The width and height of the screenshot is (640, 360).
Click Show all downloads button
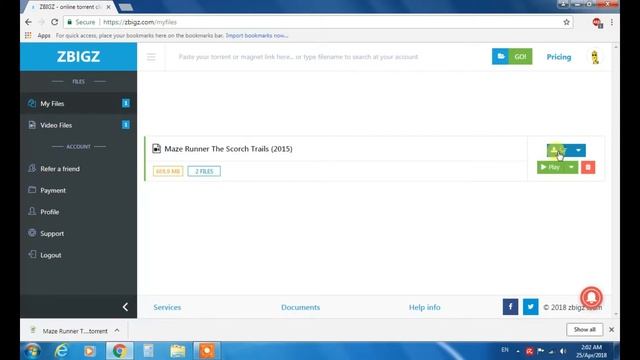[x=584, y=329]
